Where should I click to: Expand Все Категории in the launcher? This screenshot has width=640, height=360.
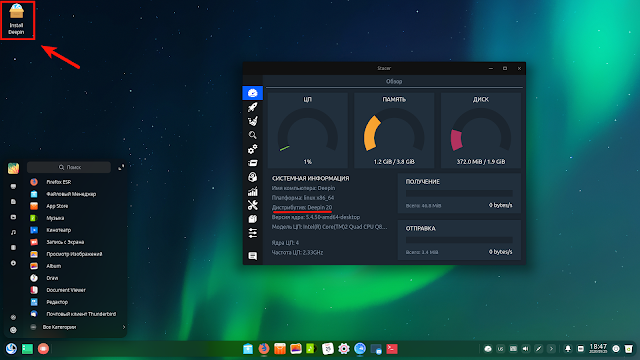[77, 327]
